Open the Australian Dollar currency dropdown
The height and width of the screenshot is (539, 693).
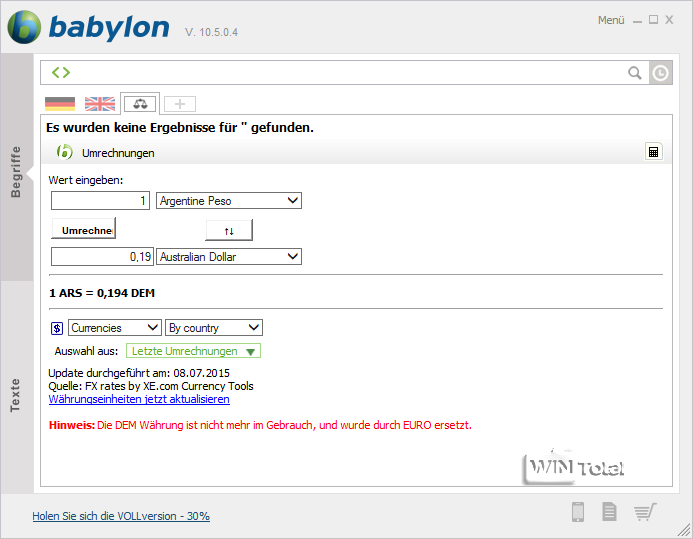229,257
